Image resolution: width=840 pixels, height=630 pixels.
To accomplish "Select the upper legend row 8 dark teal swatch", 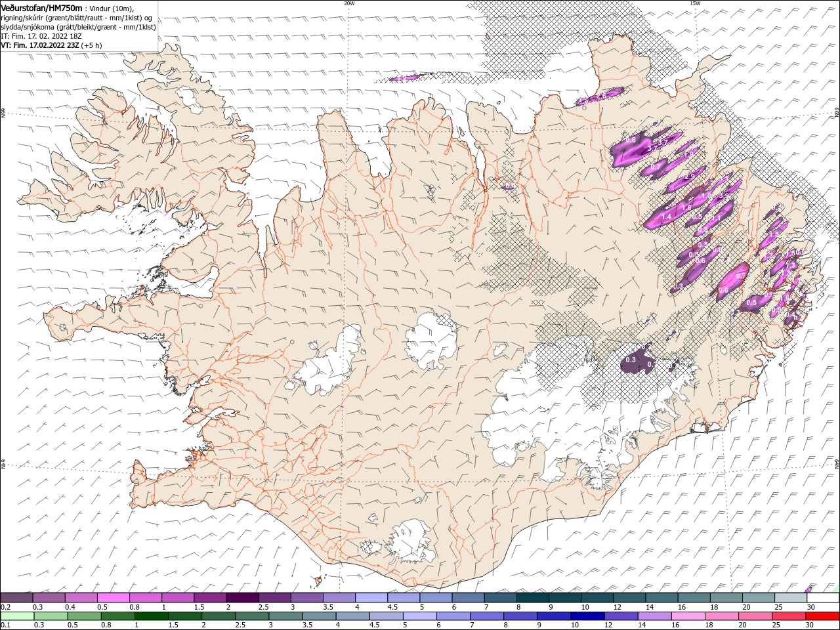I will point(533,597).
